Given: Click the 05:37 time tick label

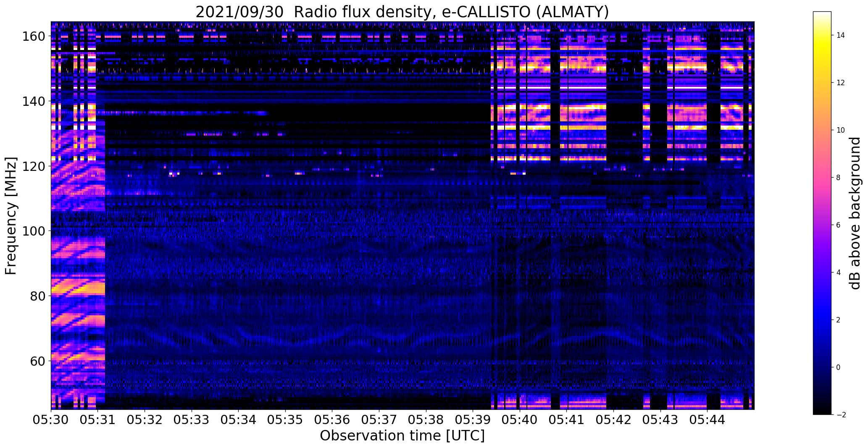Looking at the screenshot, I should (379, 420).
